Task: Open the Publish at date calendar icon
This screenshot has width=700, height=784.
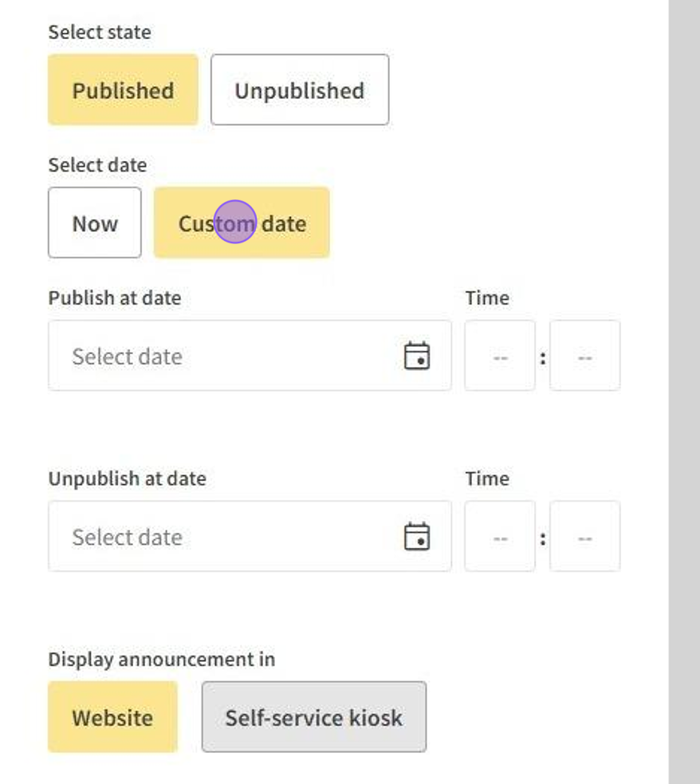Action: pyautogui.click(x=417, y=356)
